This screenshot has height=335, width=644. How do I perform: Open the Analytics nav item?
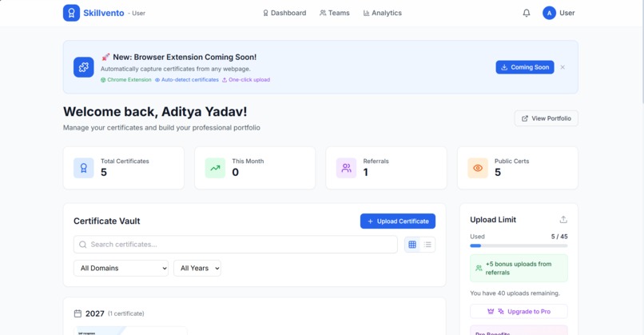383,13
